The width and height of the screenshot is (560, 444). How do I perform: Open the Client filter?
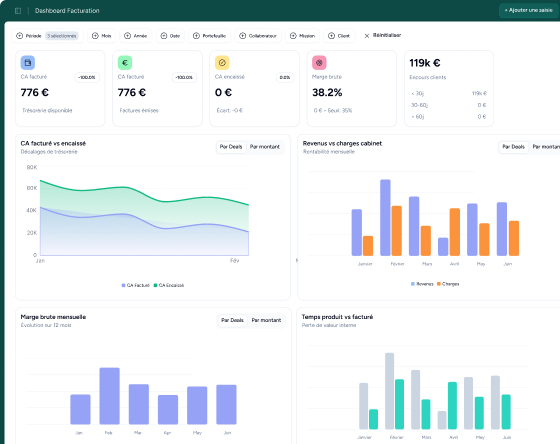pos(339,36)
